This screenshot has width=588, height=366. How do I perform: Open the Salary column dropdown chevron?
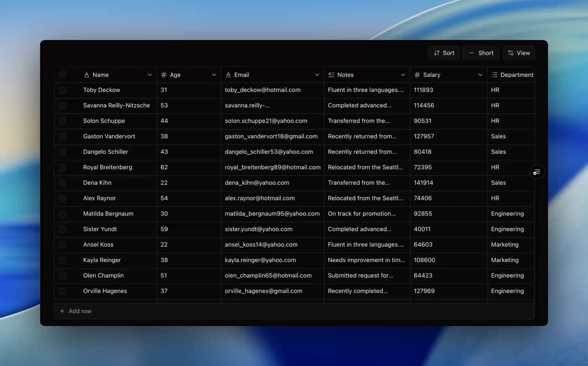480,75
